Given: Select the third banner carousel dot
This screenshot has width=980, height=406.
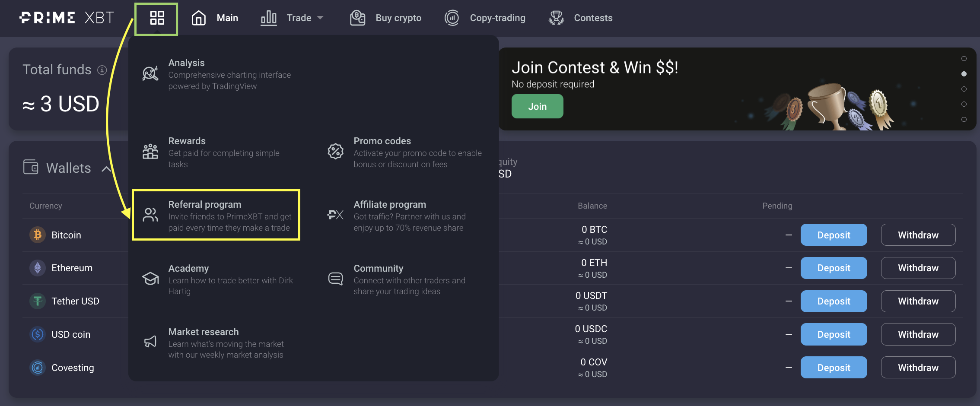Looking at the screenshot, I should pos(964,89).
